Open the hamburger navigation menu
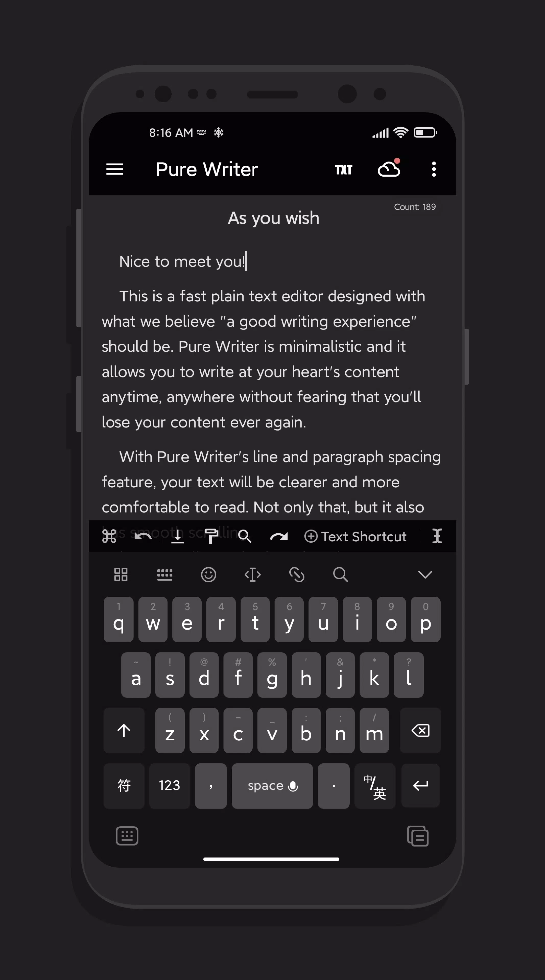Image resolution: width=545 pixels, height=980 pixels. click(115, 169)
